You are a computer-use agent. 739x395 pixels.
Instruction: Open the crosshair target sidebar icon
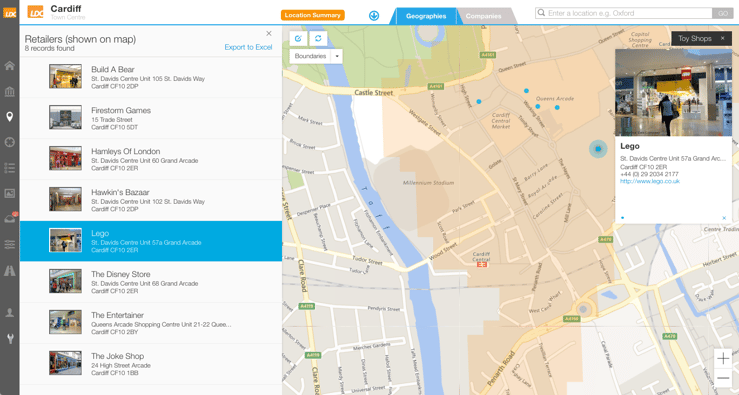[9, 142]
